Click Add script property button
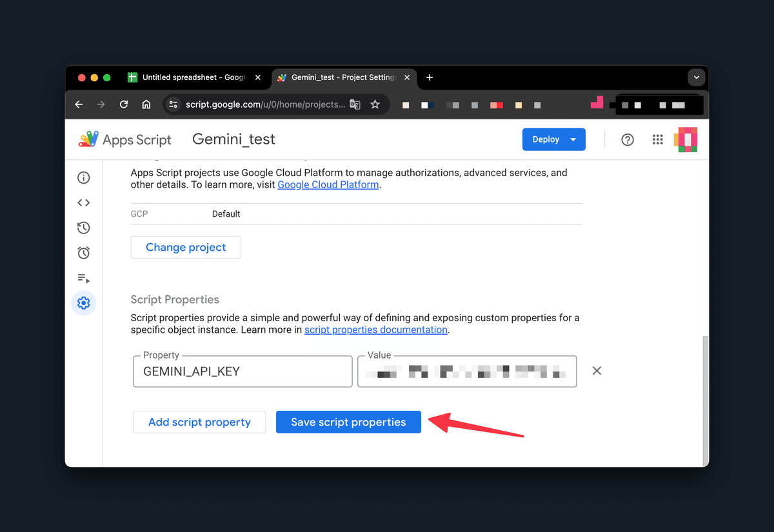This screenshot has height=532, width=774. click(199, 422)
